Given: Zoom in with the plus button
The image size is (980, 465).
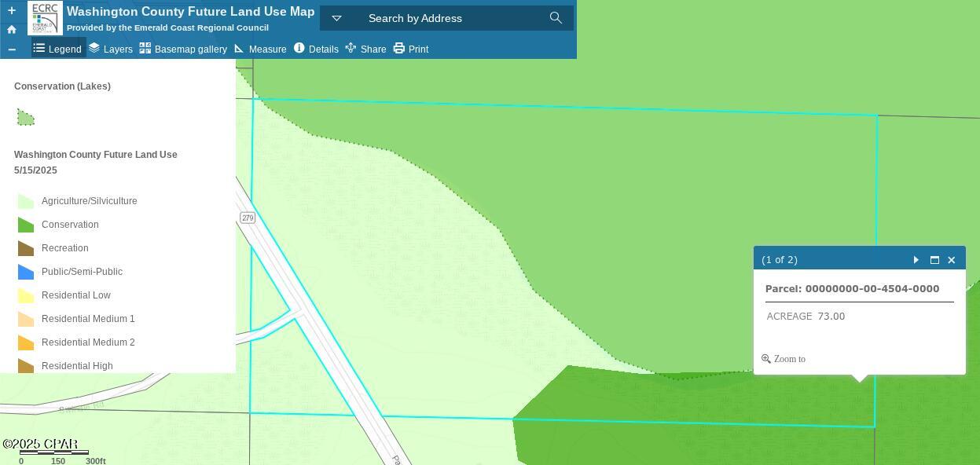Looking at the screenshot, I should coord(11,10).
